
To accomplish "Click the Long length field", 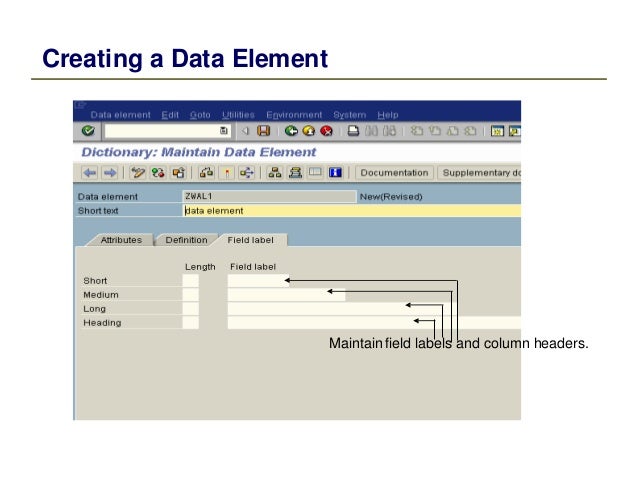I will [190, 308].
